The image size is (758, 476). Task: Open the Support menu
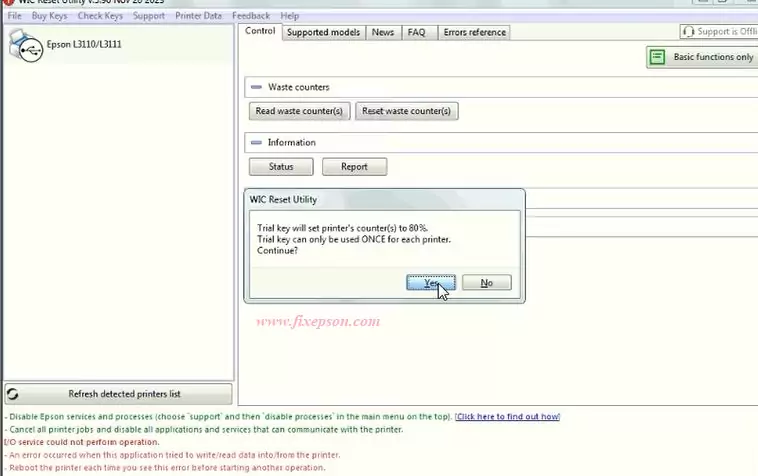coord(148,16)
